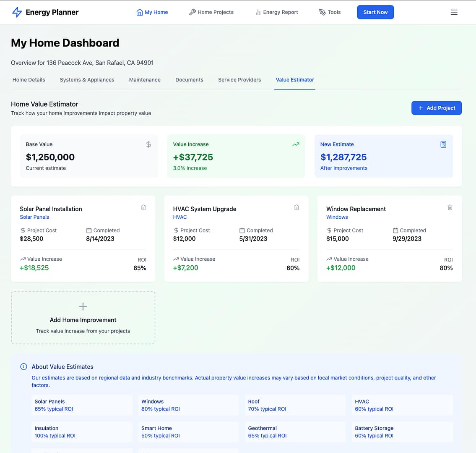Switch to the Home Details tab
The image size is (476, 453).
coord(29,80)
